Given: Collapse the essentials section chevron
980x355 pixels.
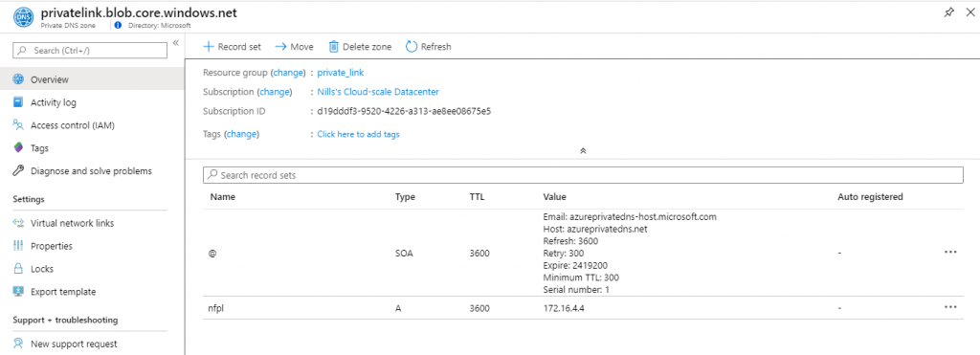Looking at the screenshot, I should [x=583, y=150].
